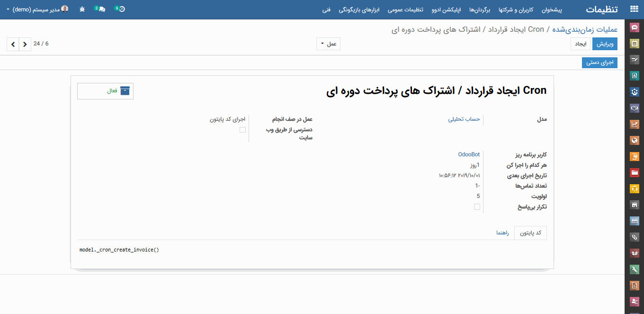Open conversations chat icon with badge 3
The image size is (644, 314).
click(100, 9)
